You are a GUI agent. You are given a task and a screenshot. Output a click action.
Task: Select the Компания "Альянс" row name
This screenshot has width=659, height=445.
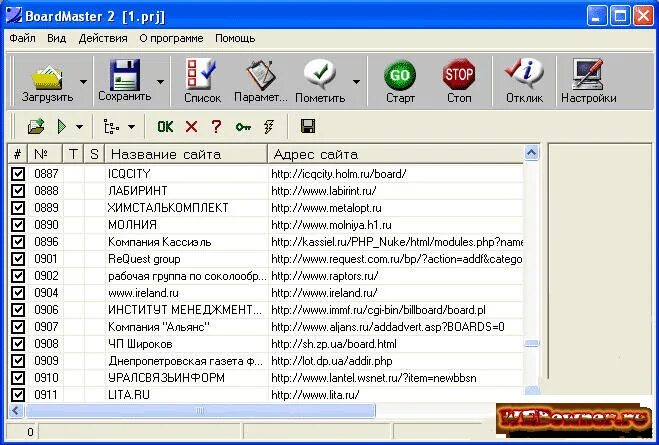(x=159, y=327)
